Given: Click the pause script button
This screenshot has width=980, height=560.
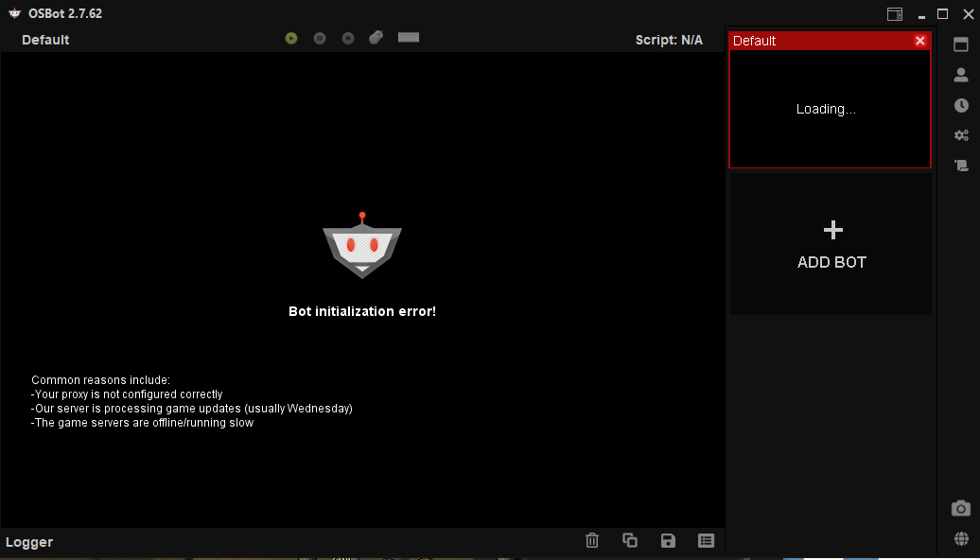Looking at the screenshot, I should [x=320, y=39].
